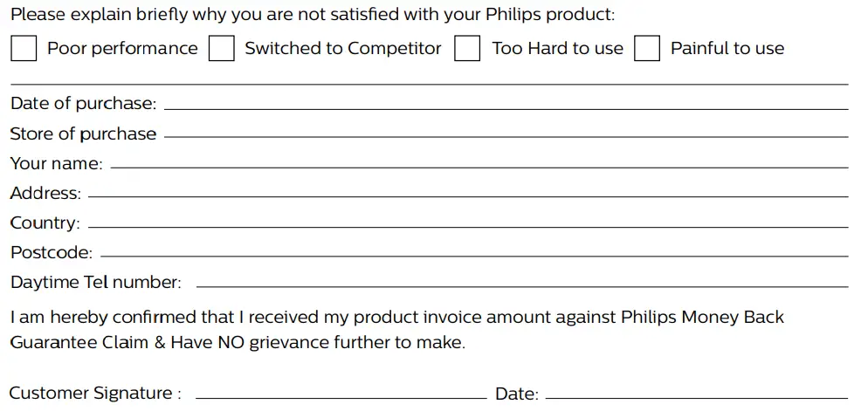Click the "Too Hard to use" label text
This screenshot has width=868, height=411.
(x=558, y=49)
